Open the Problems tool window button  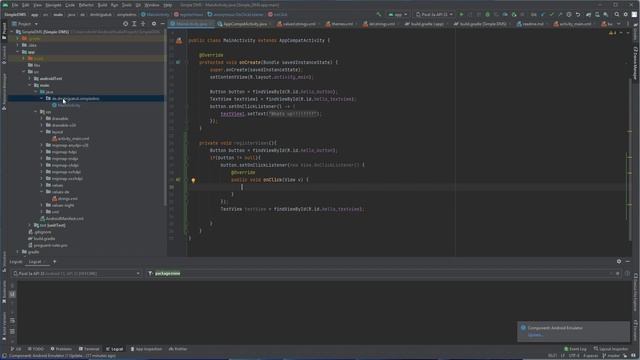coord(61,349)
